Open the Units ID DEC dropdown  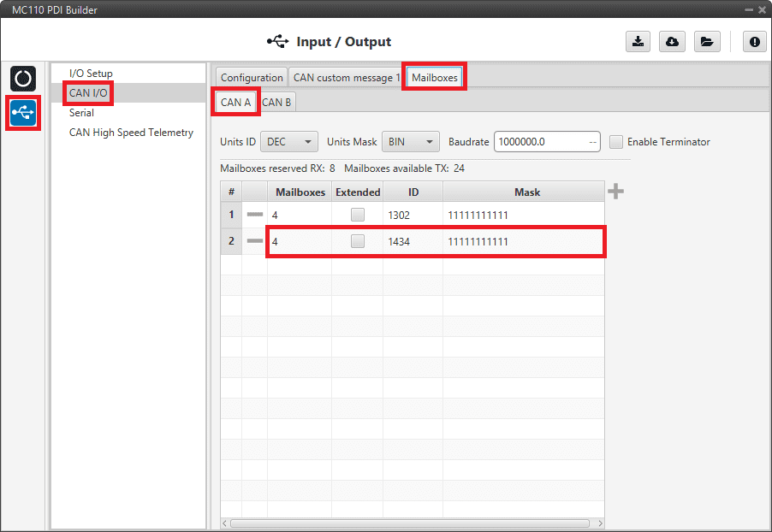click(x=288, y=142)
